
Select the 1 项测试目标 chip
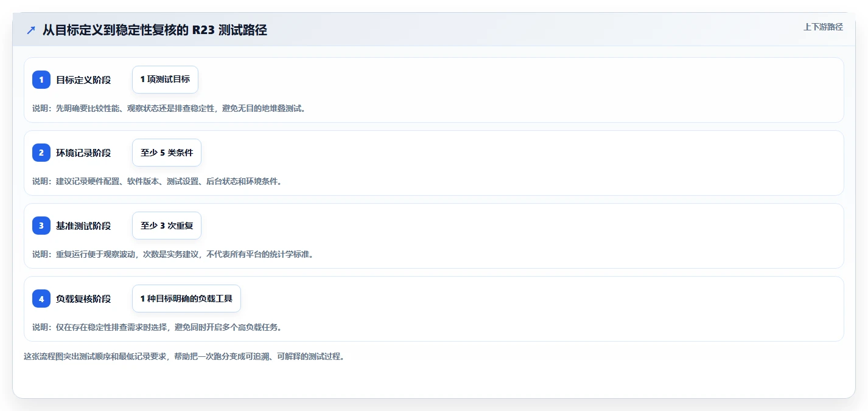click(165, 80)
